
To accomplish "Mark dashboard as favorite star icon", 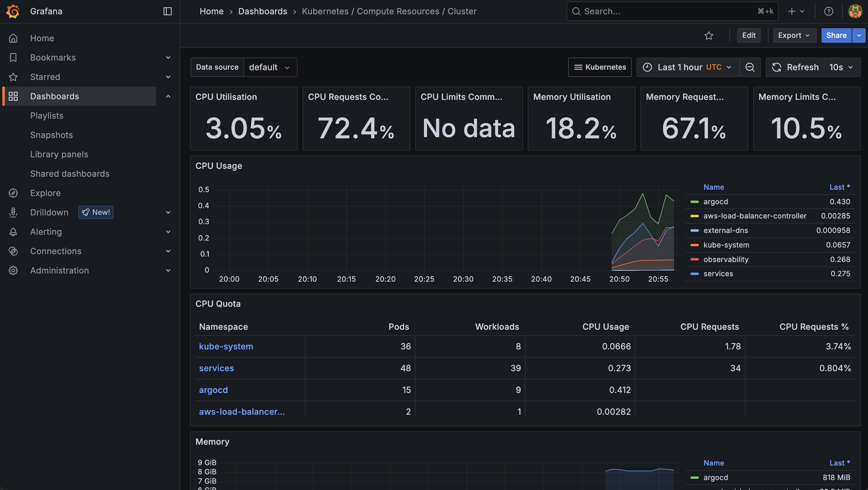I will (709, 35).
